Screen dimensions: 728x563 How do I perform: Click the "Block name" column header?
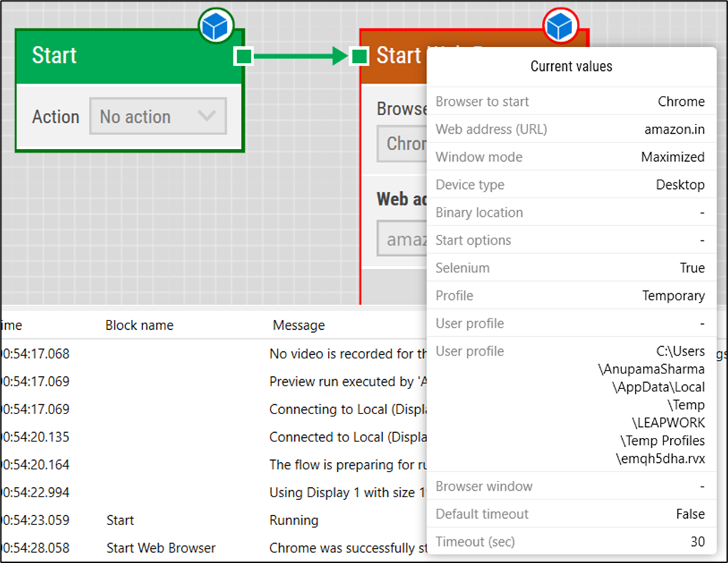tap(139, 325)
